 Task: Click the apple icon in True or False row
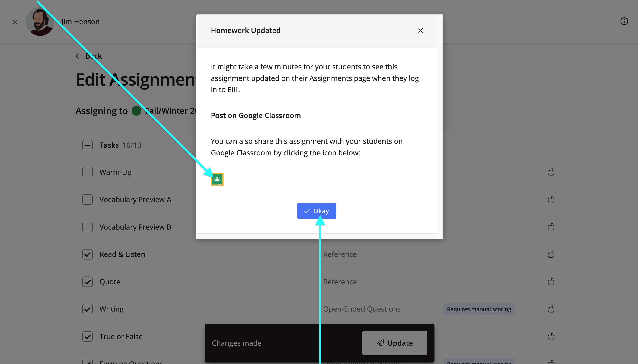click(551, 337)
